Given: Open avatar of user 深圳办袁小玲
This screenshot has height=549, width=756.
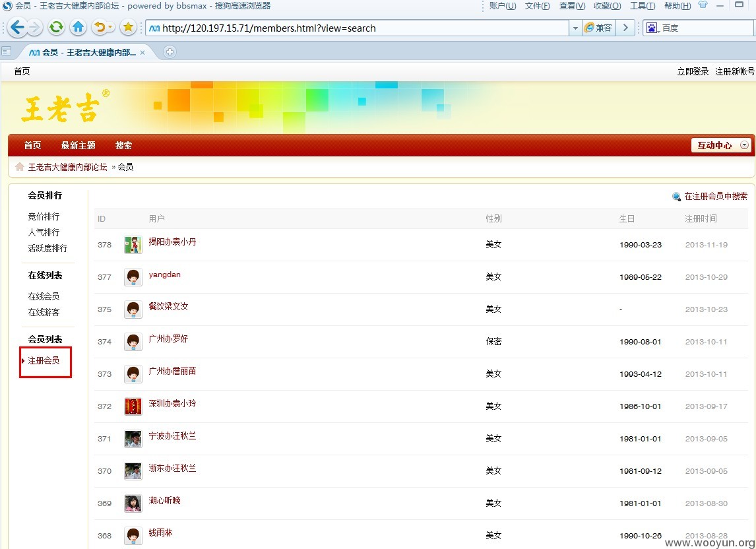Looking at the screenshot, I should [133, 406].
